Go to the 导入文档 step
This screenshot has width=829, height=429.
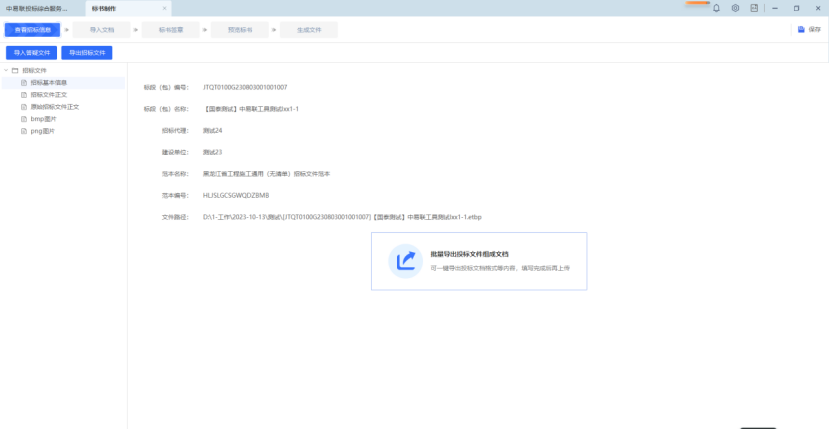click(x=102, y=30)
